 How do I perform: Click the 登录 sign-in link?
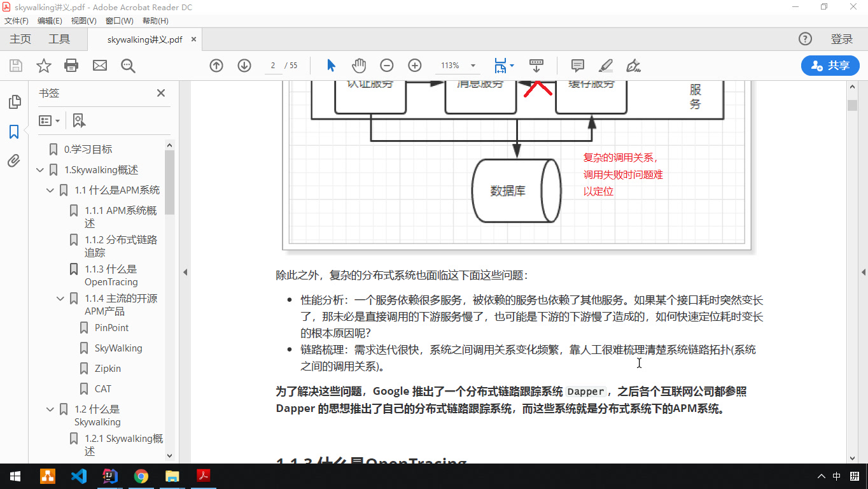tap(841, 39)
